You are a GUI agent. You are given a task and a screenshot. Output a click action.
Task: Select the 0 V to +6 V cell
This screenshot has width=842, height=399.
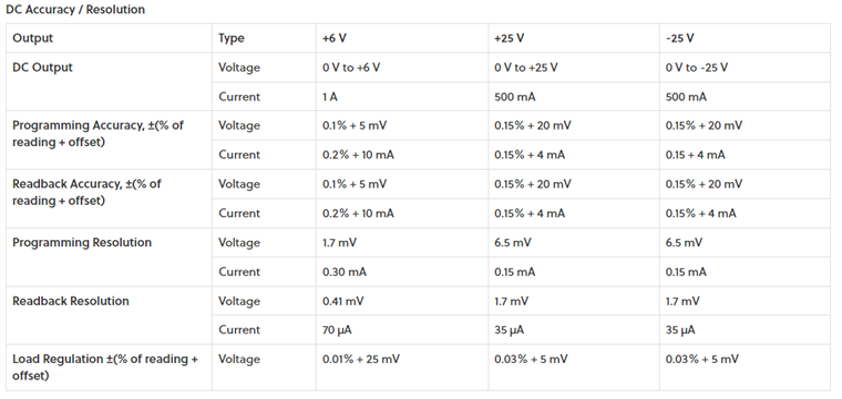(351, 68)
